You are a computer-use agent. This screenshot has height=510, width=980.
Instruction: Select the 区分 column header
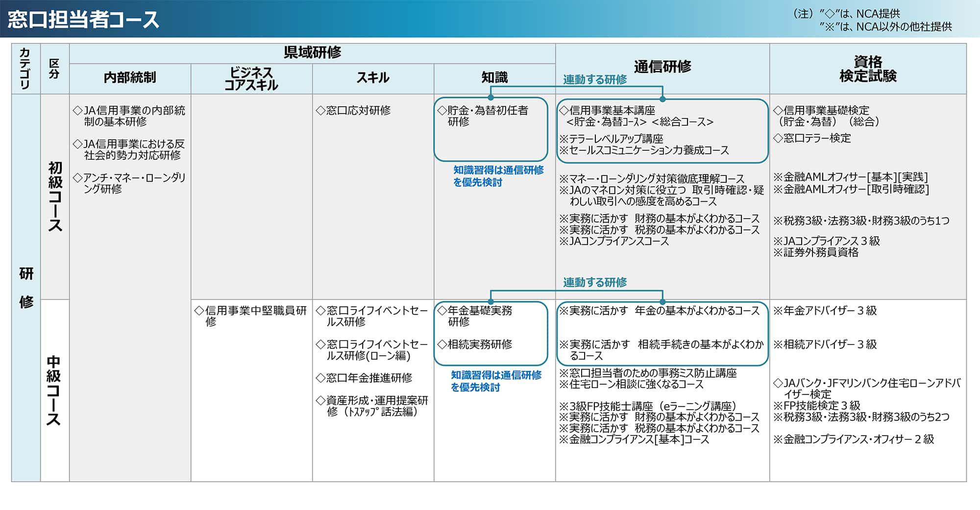click(54, 69)
